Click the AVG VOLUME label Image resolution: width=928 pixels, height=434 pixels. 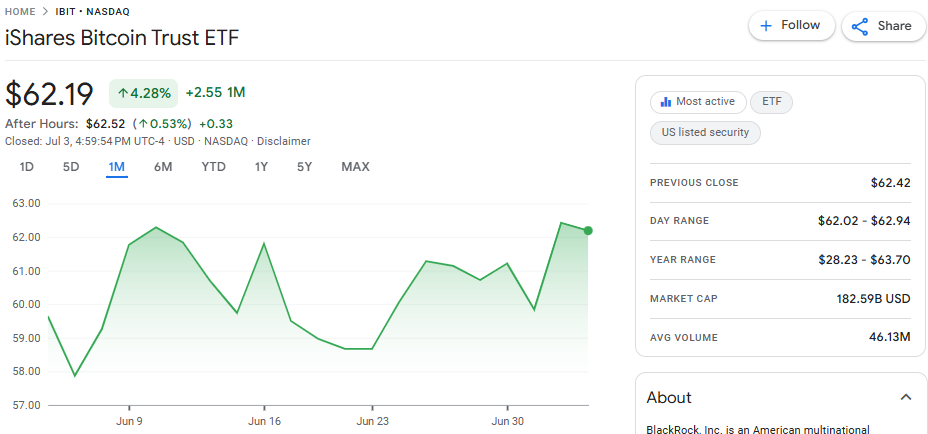684,338
